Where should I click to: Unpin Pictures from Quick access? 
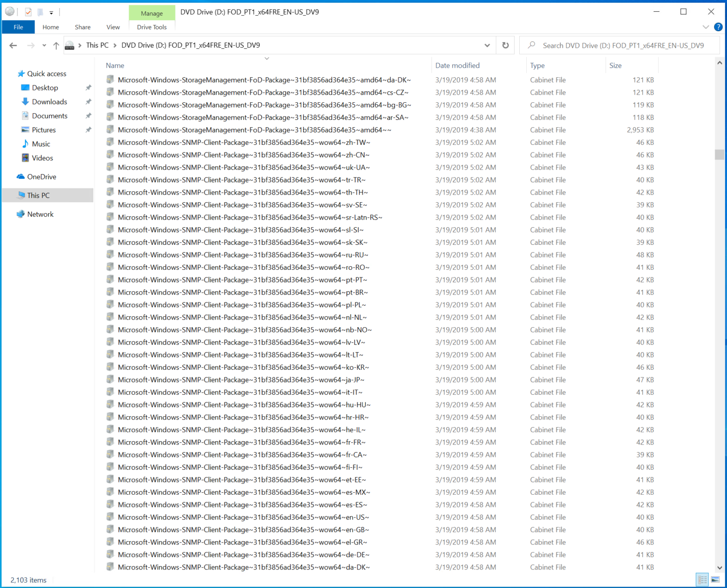(x=88, y=130)
